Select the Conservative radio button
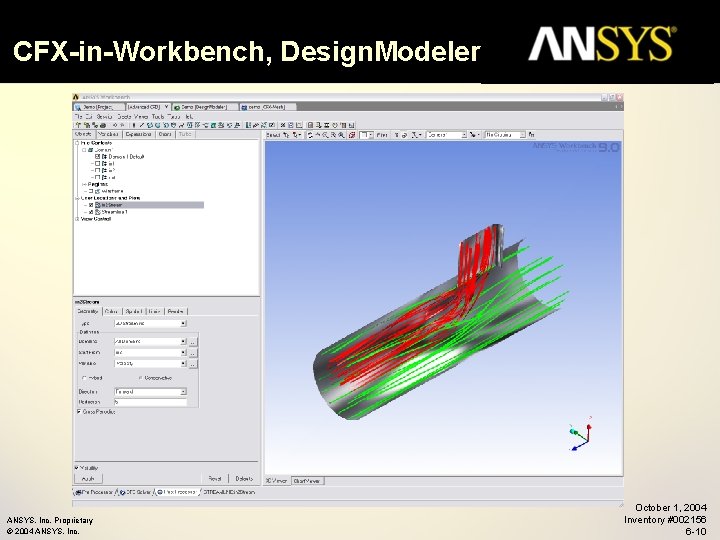Screen dimensions: 720x540 click(x=141, y=378)
